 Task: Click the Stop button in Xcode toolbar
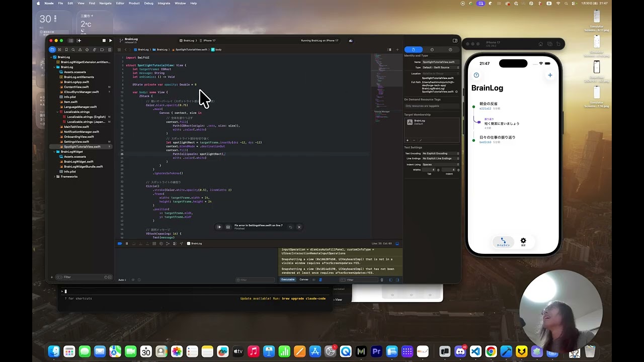pos(104,41)
